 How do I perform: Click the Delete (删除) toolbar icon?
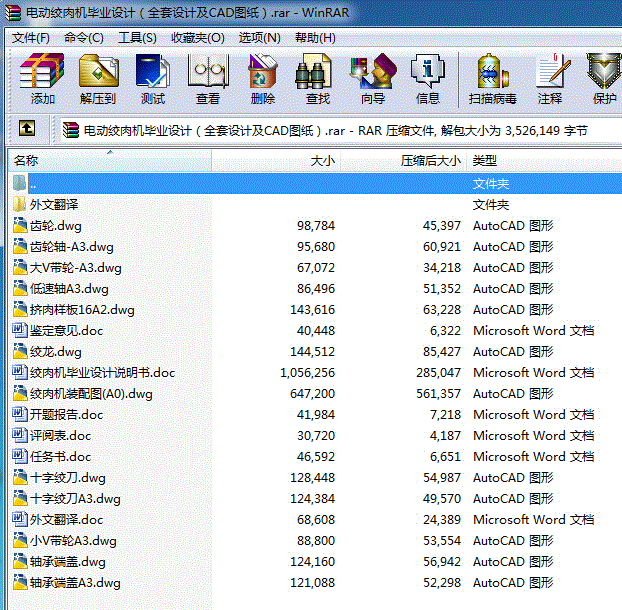coord(262,71)
